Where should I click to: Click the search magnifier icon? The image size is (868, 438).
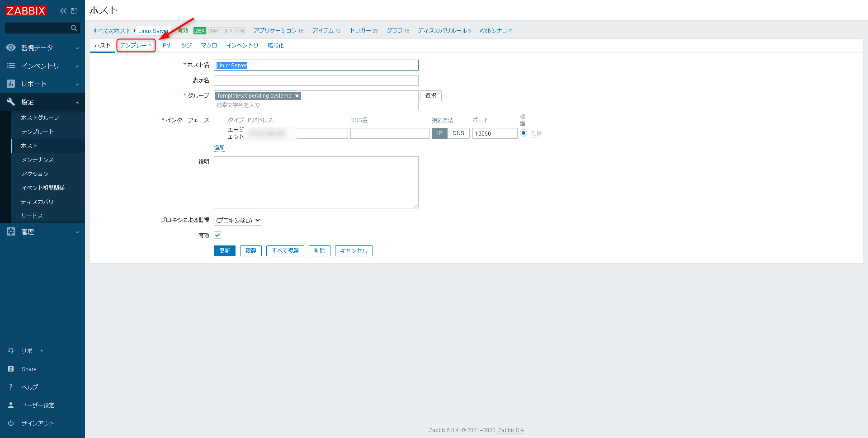tap(74, 28)
